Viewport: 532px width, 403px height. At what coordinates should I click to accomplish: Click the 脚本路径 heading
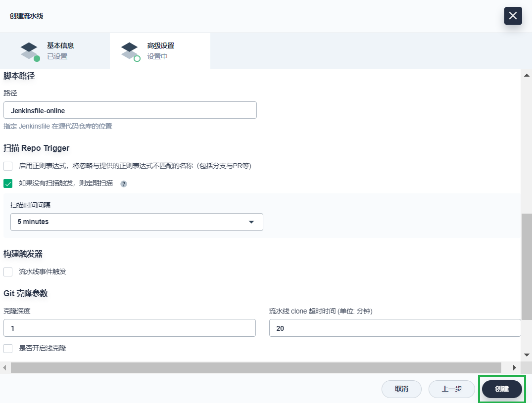coord(19,76)
